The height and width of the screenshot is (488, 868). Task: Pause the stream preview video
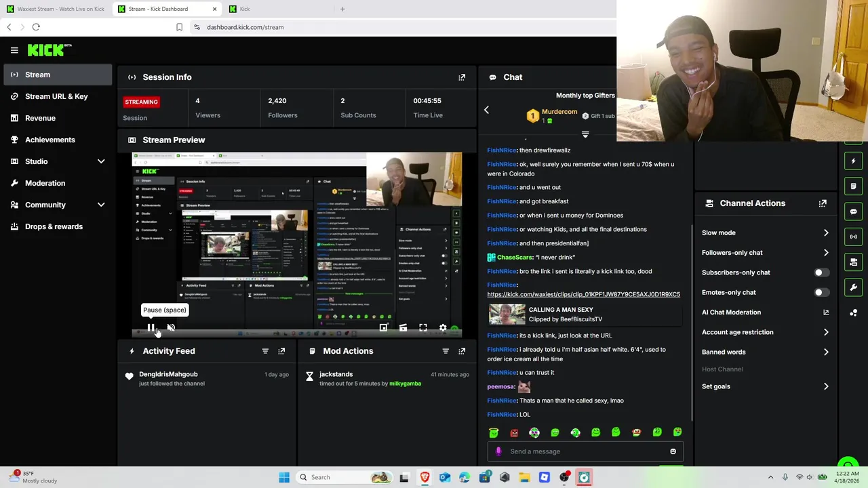pyautogui.click(x=151, y=328)
